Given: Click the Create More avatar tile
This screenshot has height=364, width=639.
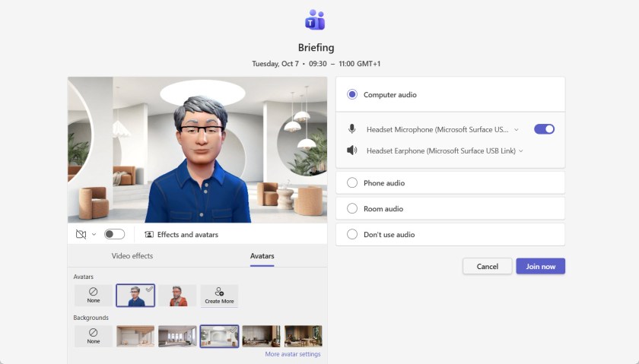Looking at the screenshot, I should coord(219,295).
